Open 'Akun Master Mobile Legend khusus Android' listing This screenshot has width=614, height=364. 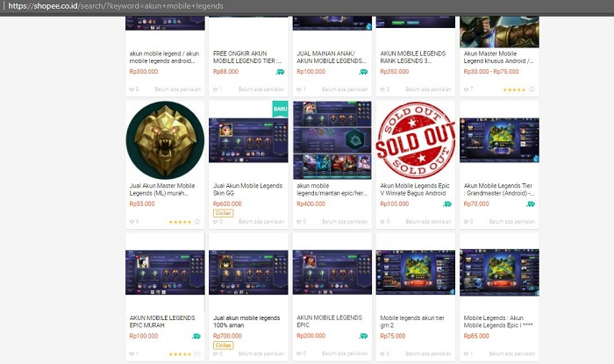pos(498,57)
